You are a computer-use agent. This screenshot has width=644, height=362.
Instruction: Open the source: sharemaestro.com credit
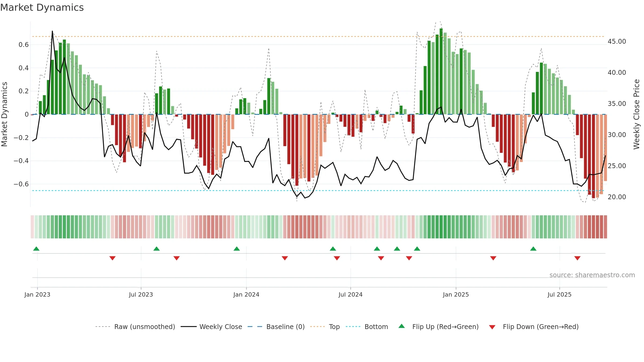pyautogui.click(x=592, y=275)
